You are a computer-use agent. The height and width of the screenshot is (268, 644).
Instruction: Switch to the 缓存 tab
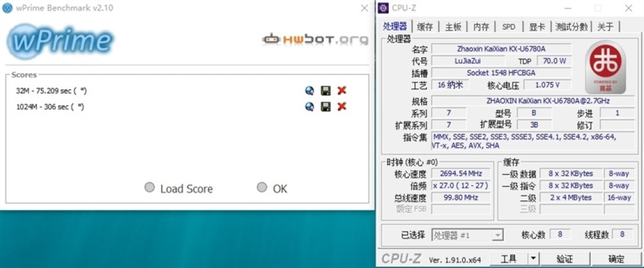[425, 27]
